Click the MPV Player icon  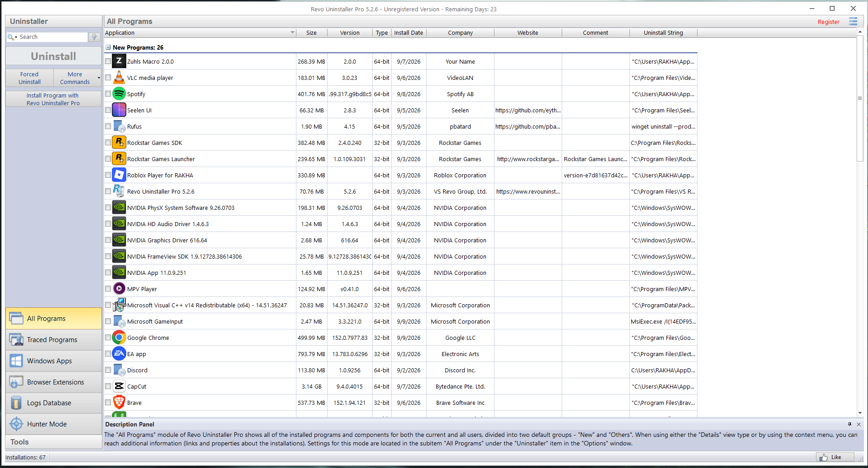[119, 289]
